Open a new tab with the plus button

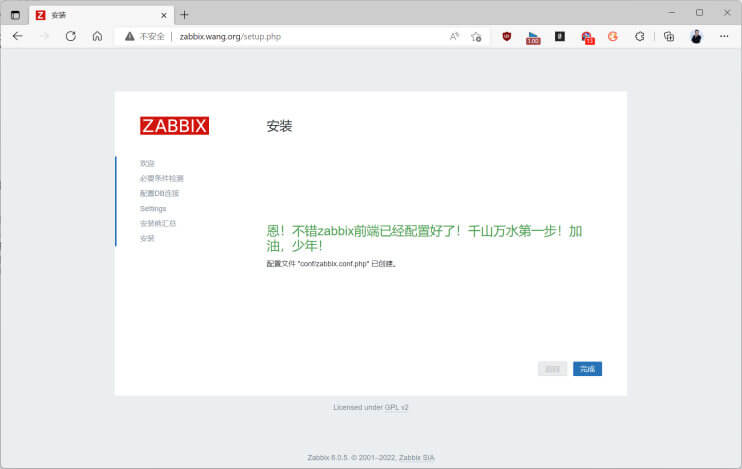pyautogui.click(x=184, y=15)
